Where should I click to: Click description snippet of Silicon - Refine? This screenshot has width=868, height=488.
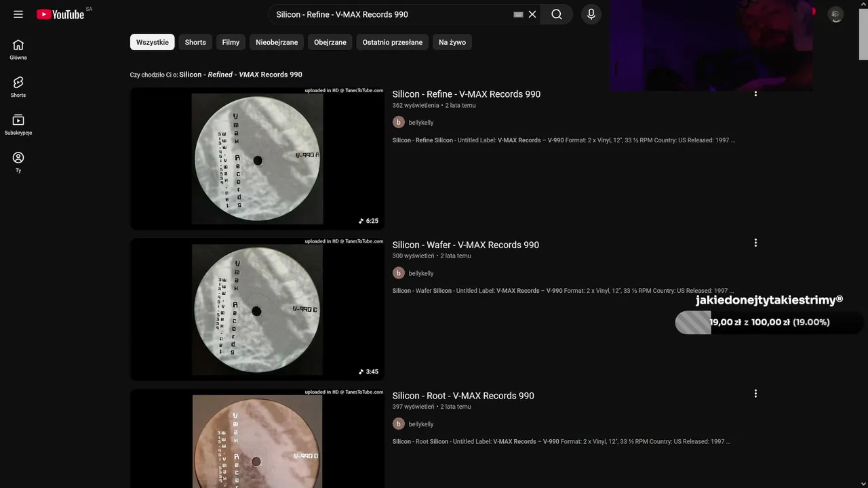(564, 140)
